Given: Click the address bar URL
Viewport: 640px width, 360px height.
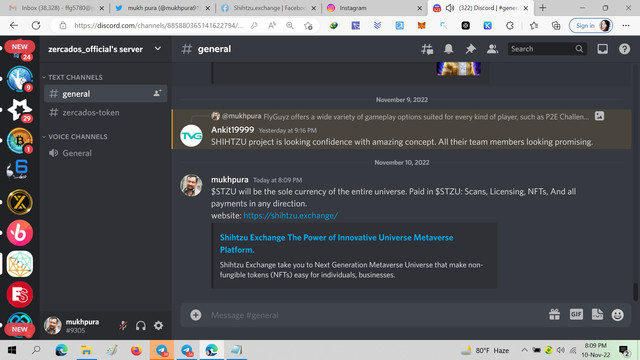Looking at the screenshot, I should coord(158,25).
